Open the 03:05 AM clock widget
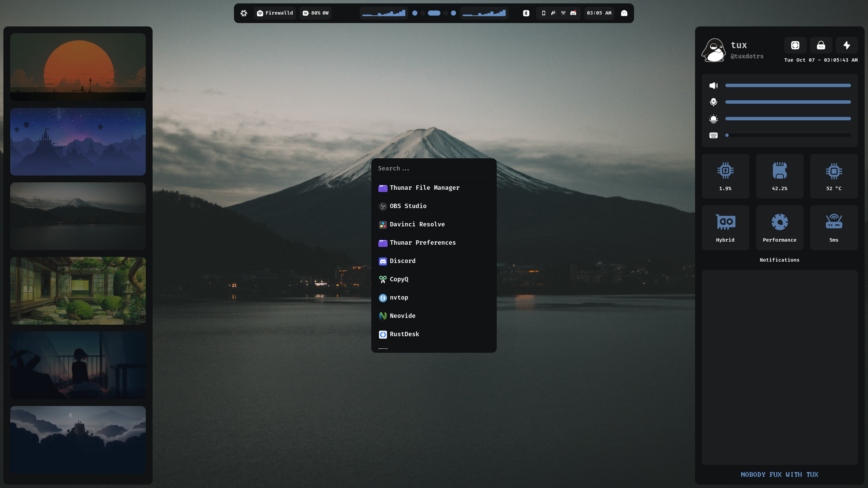 click(x=599, y=13)
